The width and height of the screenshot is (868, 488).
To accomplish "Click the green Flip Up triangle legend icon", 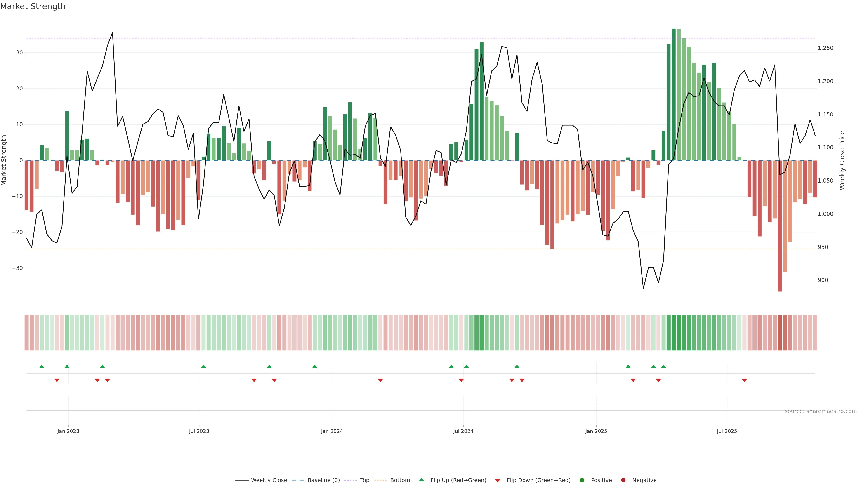I will (421, 480).
